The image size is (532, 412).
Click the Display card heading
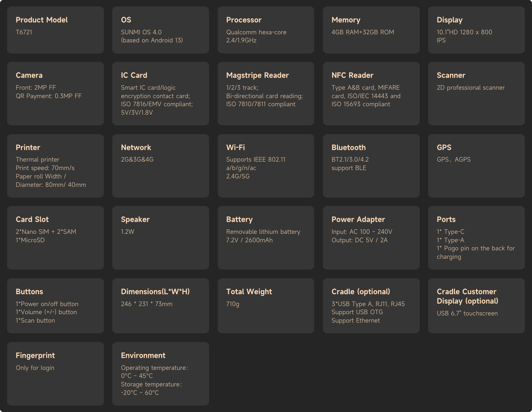click(x=449, y=20)
